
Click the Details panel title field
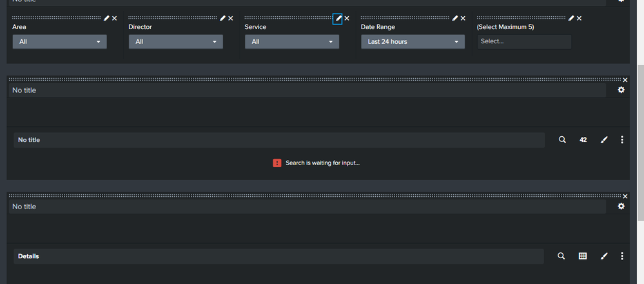point(278,256)
